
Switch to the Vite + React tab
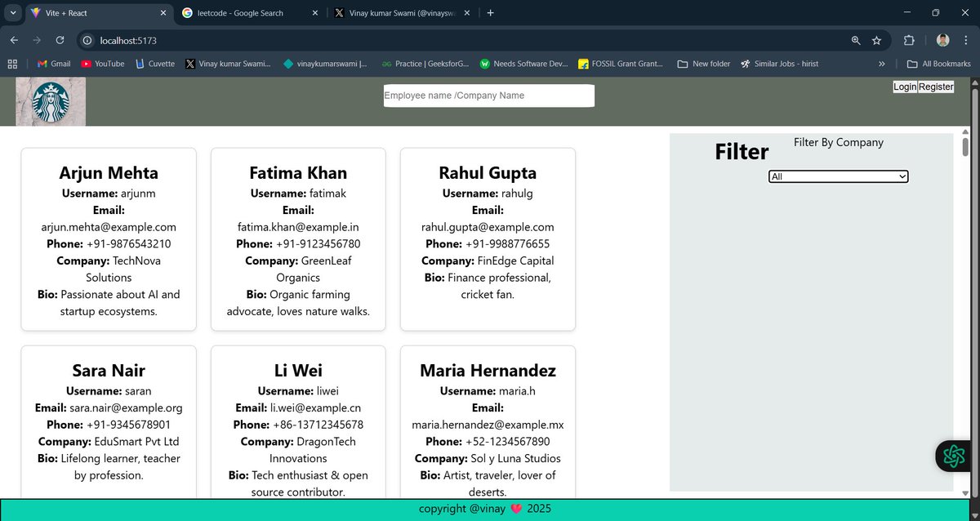[98, 13]
